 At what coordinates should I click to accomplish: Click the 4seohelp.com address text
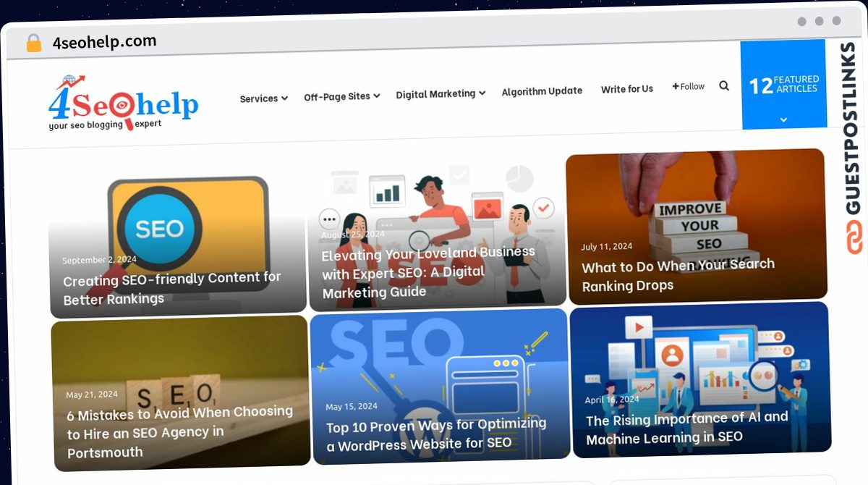click(x=104, y=42)
